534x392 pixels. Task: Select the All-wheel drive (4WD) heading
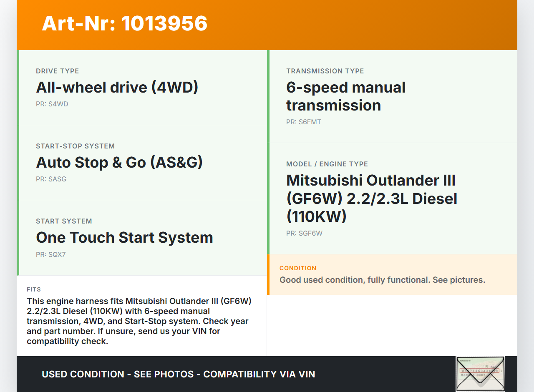(117, 87)
